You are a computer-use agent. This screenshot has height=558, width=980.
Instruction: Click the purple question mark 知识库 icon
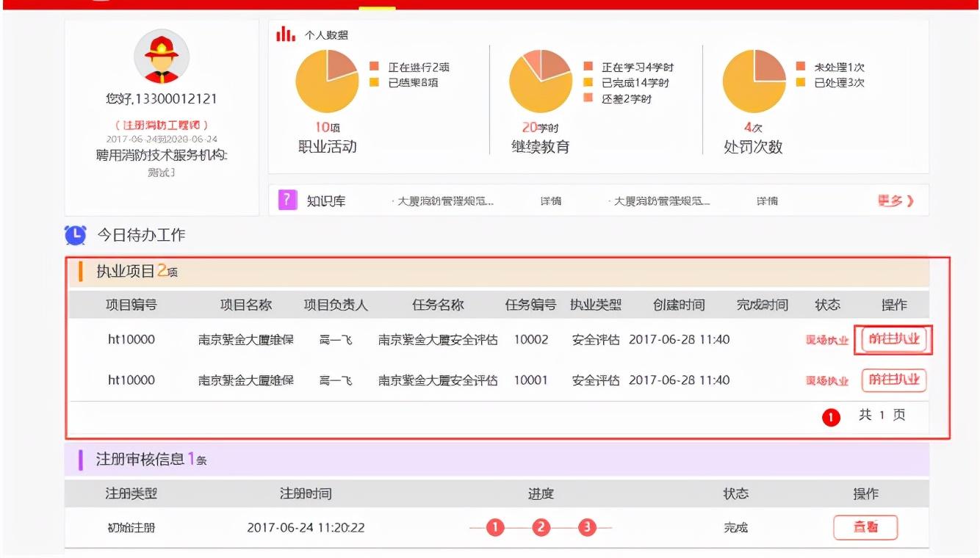[x=288, y=200]
